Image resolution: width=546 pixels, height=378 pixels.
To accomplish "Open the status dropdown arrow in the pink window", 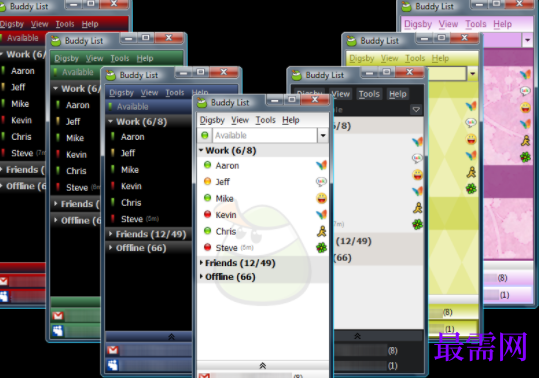I will point(527,40).
